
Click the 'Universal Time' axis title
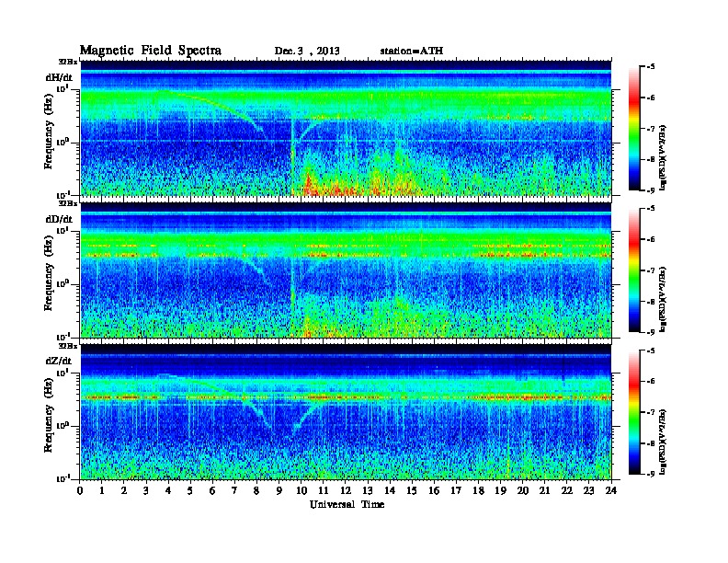(347, 504)
